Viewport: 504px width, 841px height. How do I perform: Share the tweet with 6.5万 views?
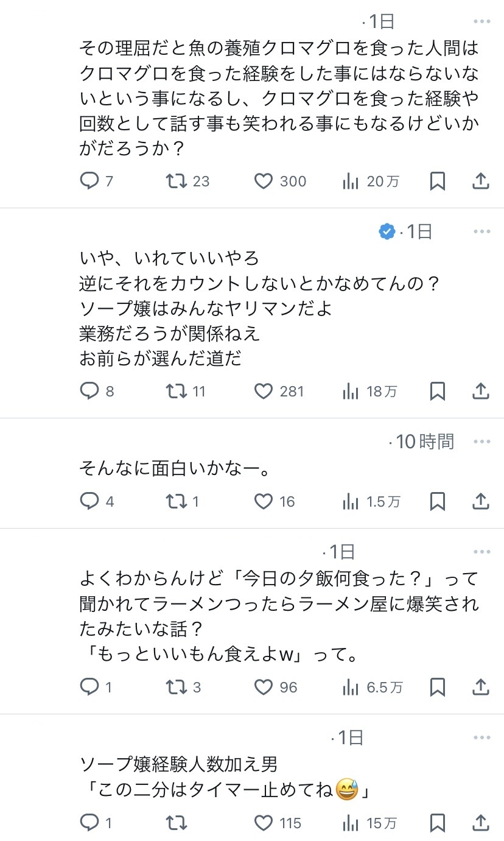click(x=481, y=688)
